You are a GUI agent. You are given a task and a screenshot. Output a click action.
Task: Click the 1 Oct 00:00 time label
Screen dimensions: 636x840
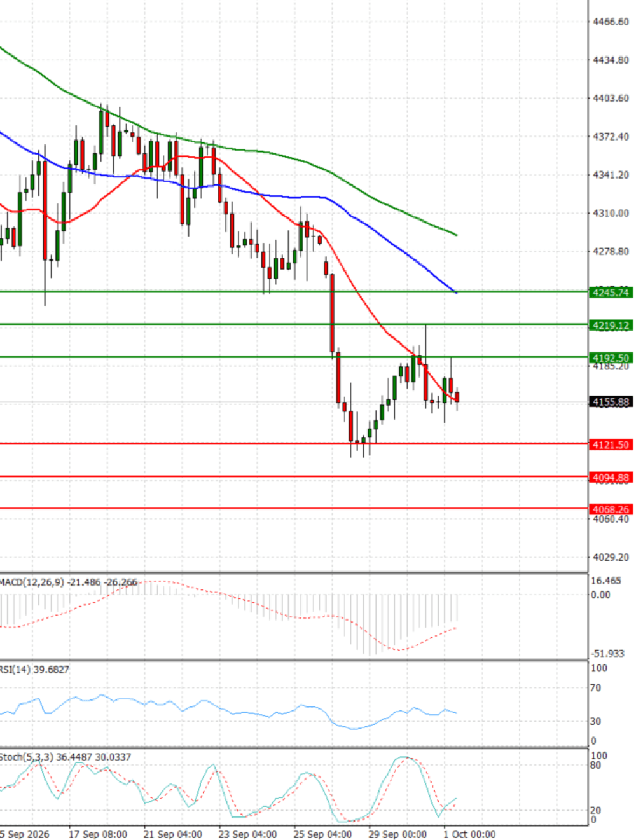coord(469,834)
